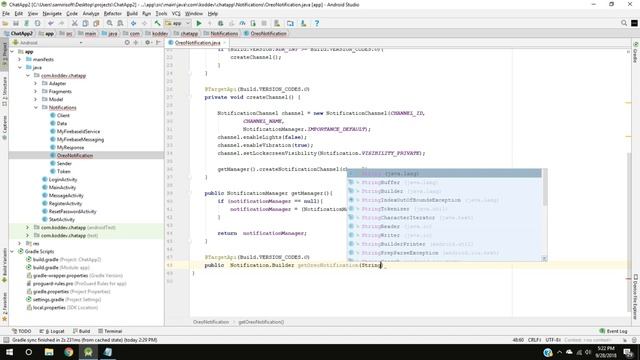Open the Search Everywhere magnifier at top right
This screenshot has height=360, width=640.
tap(624, 23)
